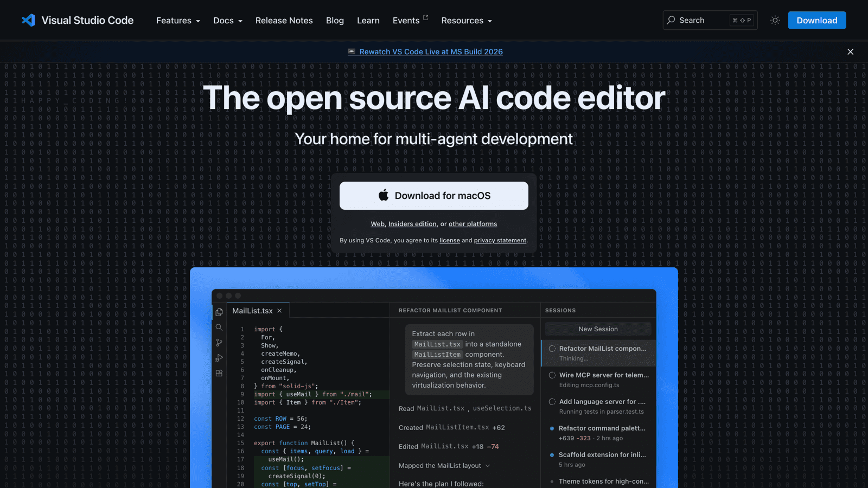Viewport: 868px width, 488px height.
Task: Select Refactor command palett... session
Action: pyautogui.click(x=598, y=433)
